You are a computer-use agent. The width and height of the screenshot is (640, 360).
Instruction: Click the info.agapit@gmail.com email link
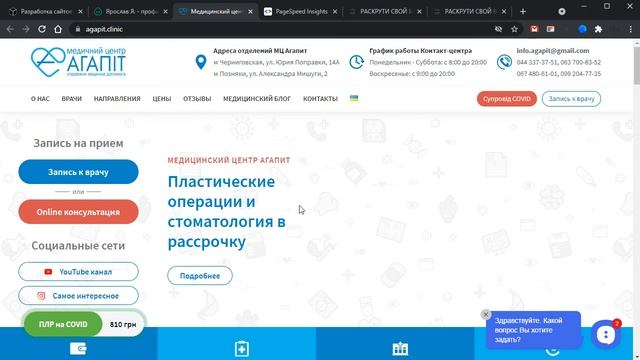[553, 51]
